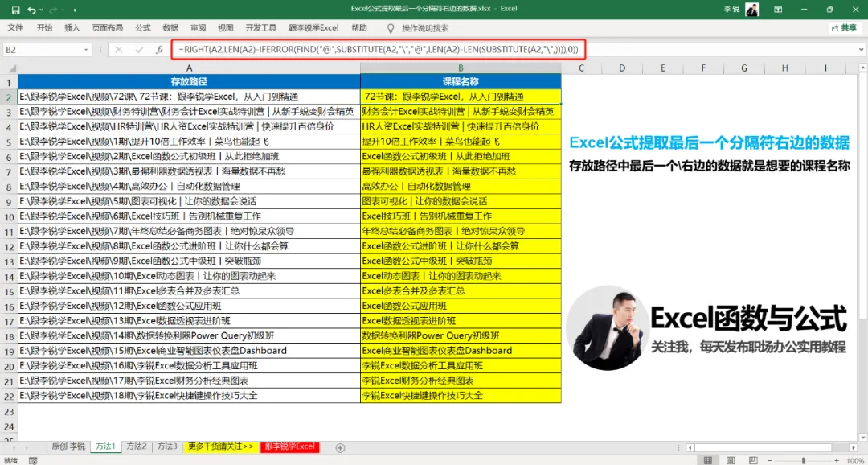Switch to the 页面布局 ribbon tab

coord(108,27)
